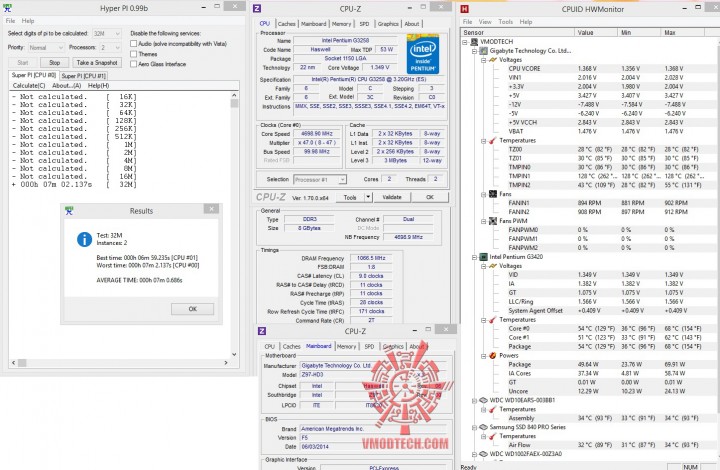Click the Gigabyte Voltages lightning icon
Screen dimensions: 720x470
493,60
